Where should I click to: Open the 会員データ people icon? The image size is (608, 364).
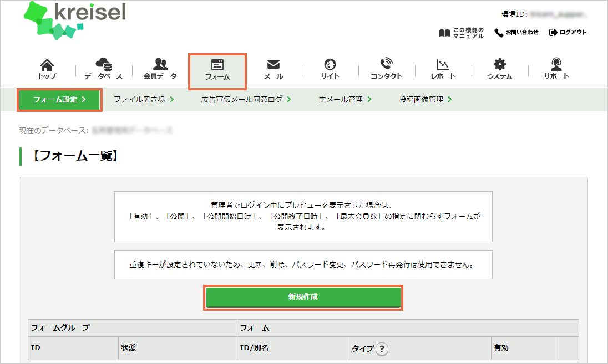(x=160, y=64)
